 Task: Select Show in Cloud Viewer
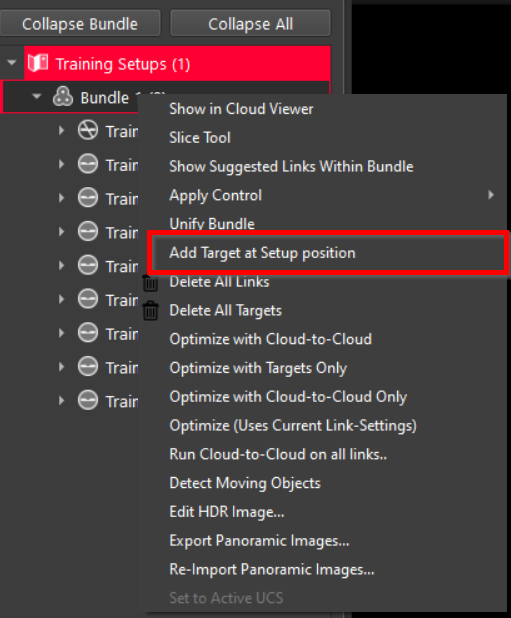[241, 109]
